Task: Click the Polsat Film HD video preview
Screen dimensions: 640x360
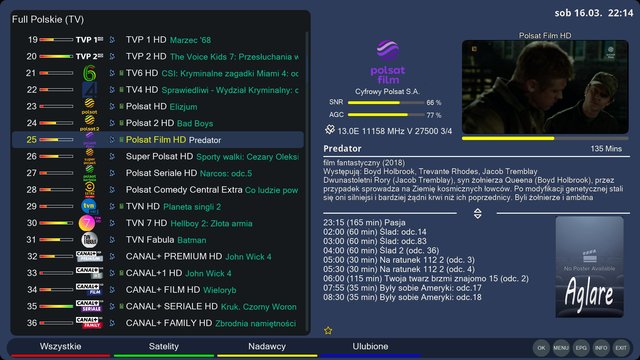Action: pos(545,87)
